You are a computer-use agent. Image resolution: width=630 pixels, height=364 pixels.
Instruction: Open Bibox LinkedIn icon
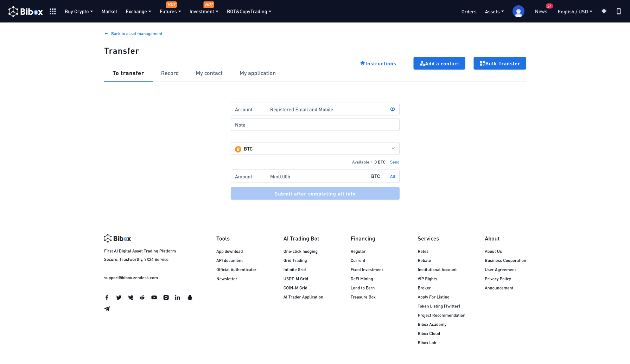178,298
